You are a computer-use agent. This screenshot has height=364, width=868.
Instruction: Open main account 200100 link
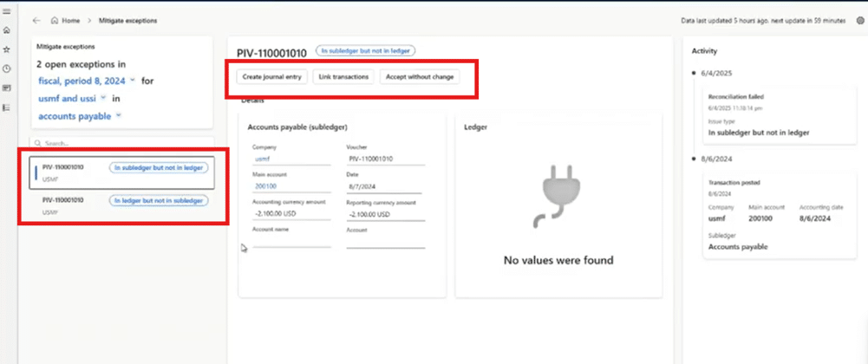(x=264, y=185)
